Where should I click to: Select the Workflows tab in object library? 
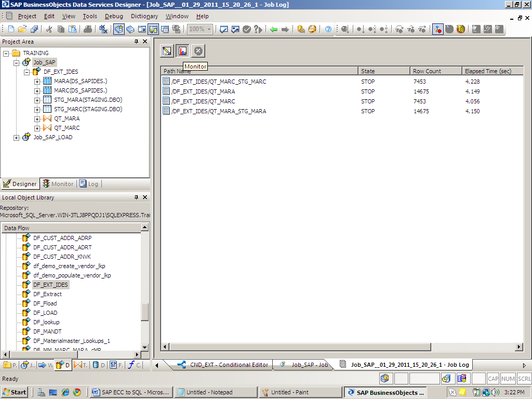click(x=46, y=365)
